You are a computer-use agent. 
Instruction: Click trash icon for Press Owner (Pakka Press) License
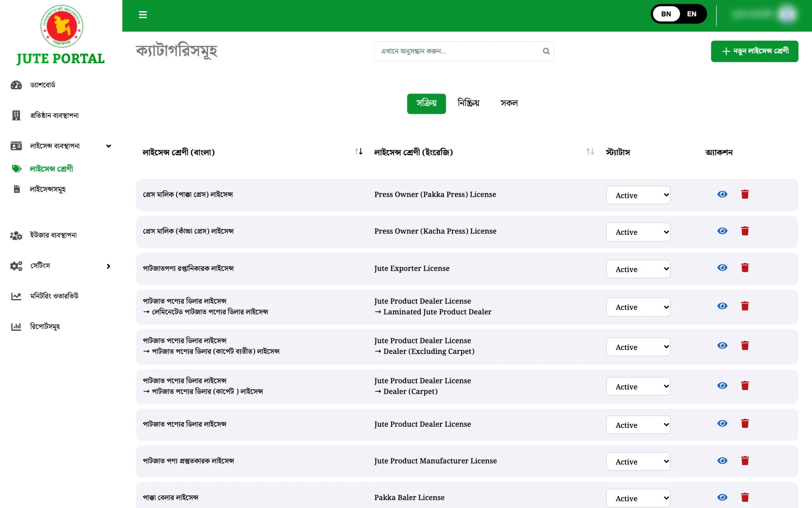coord(745,194)
